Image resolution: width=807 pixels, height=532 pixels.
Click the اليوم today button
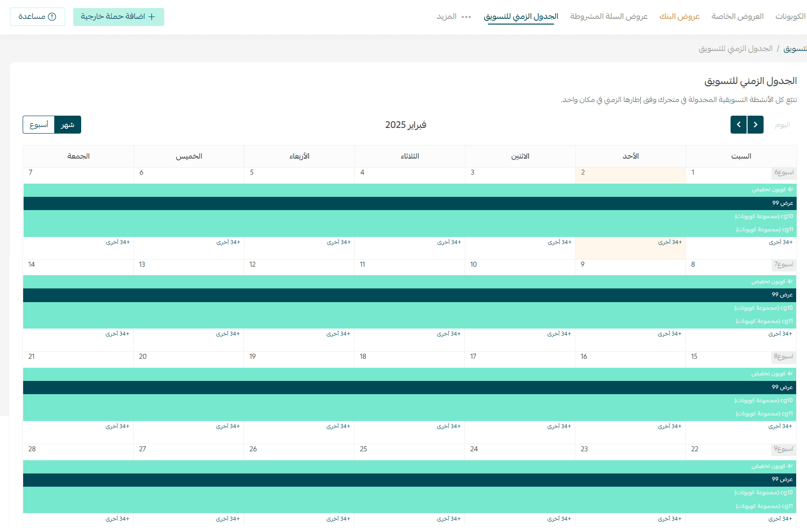(x=782, y=125)
